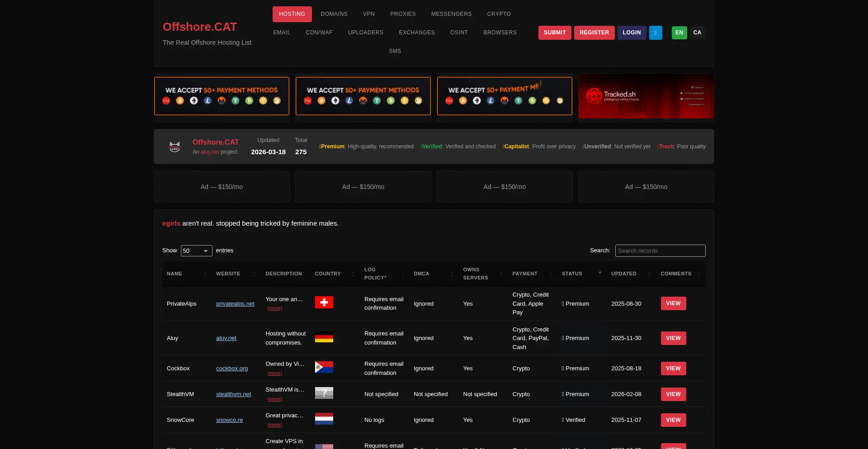Screen dimensions: 868x449
Task: Open the privatealps.net website link
Action: (x=235, y=304)
